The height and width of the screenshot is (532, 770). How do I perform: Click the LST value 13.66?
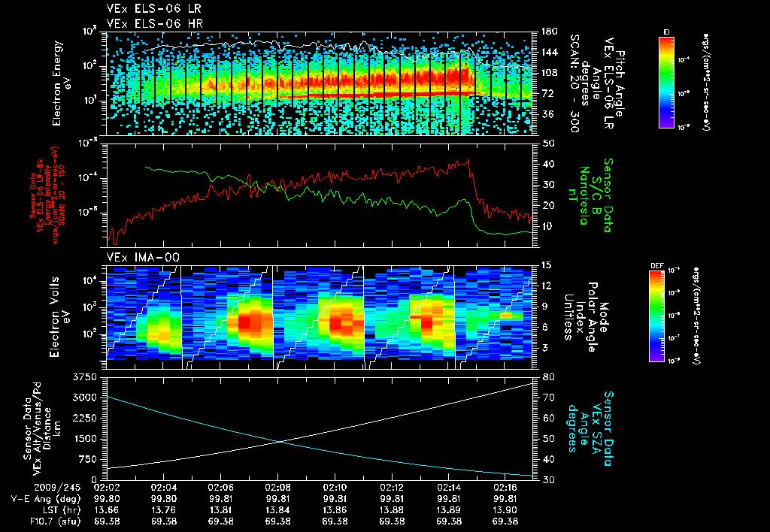pyautogui.click(x=107, y=510)
